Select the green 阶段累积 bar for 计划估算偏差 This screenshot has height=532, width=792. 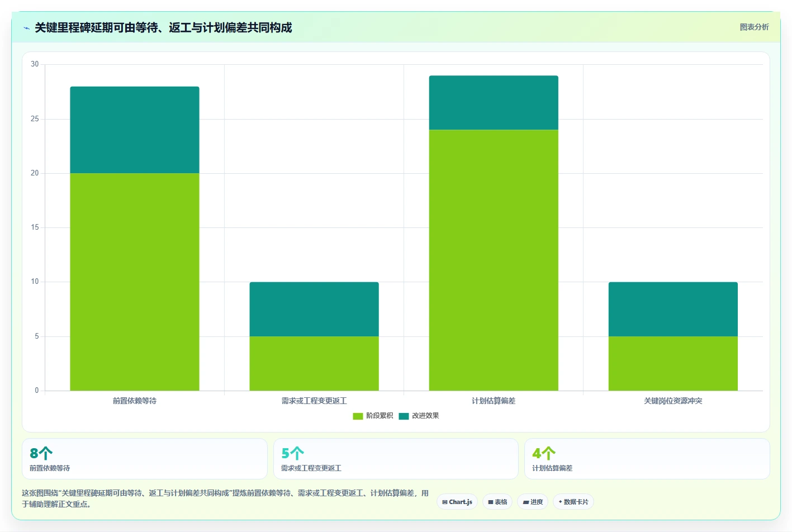tap(494, 260)
